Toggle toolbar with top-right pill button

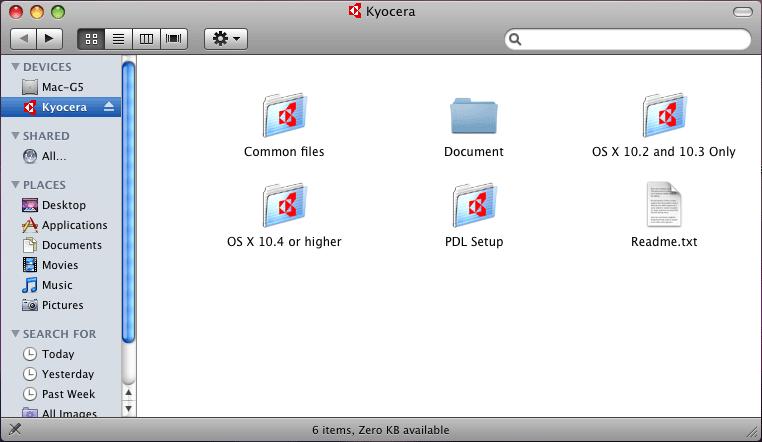743,12
